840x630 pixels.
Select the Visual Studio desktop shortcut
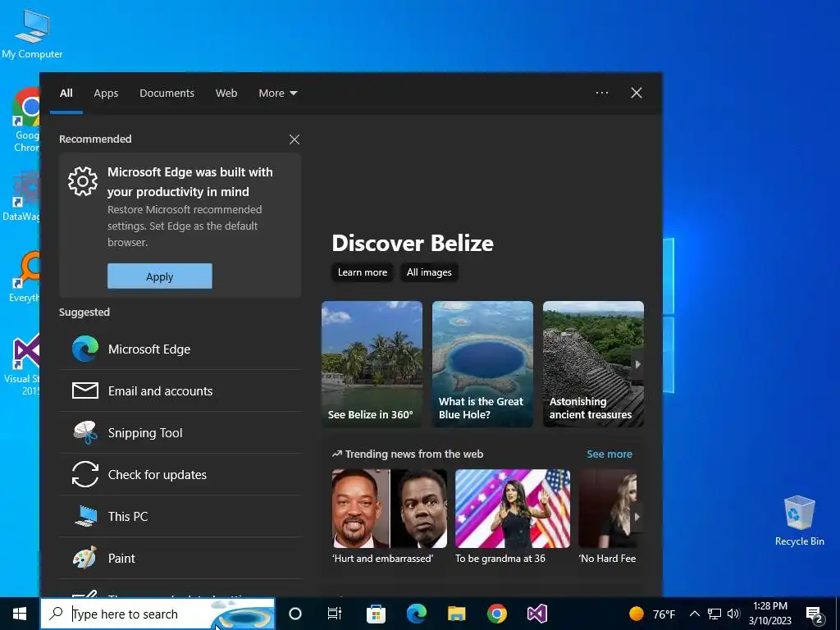click(24, 364)
